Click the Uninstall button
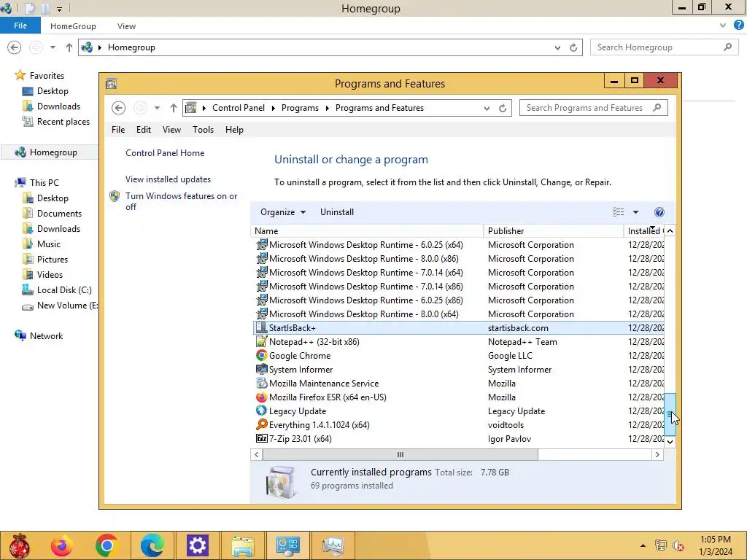The image size is (747, 560). pos(337,212)
